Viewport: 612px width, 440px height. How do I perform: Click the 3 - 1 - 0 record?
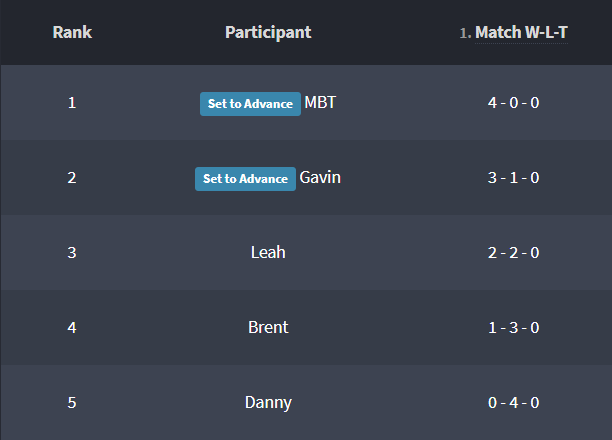coord(513,178)
